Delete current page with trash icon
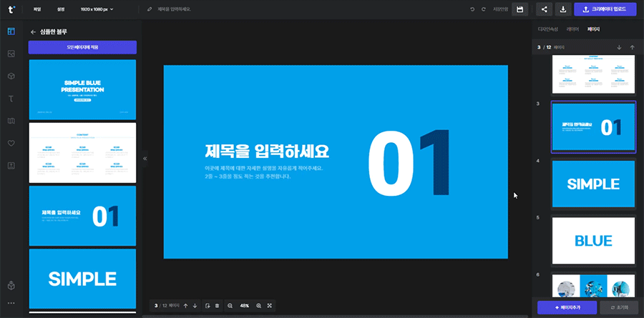This screenshot has height=318, width=644. (x=217, y=305)
